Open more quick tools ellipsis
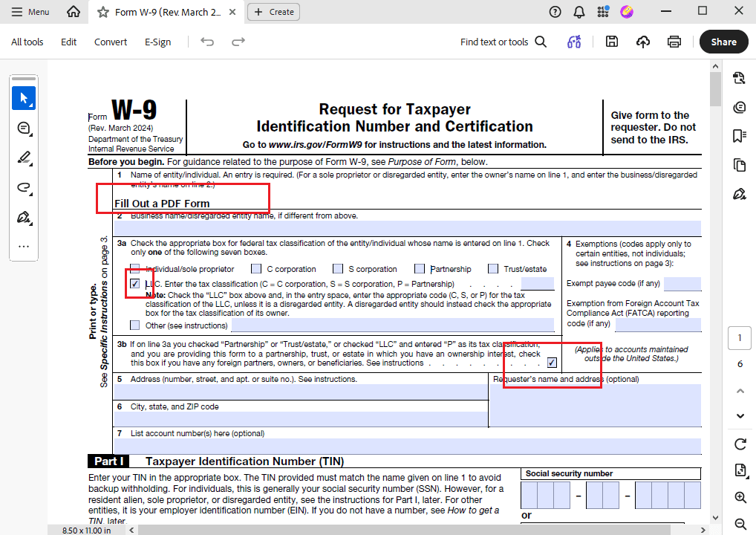The image size is (756, 535). pyautogui.click(x=24, y=247)
